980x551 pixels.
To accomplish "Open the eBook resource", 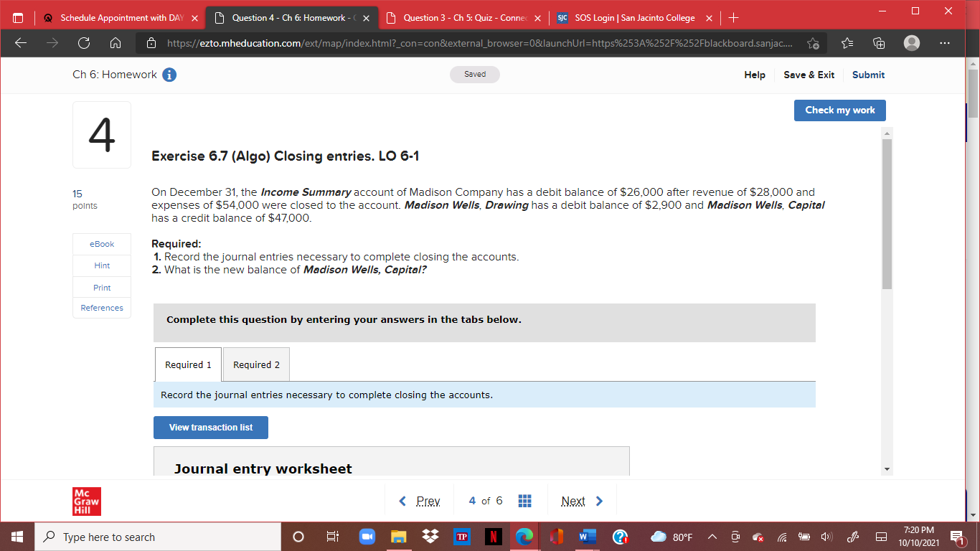I will tap(102, 244).
